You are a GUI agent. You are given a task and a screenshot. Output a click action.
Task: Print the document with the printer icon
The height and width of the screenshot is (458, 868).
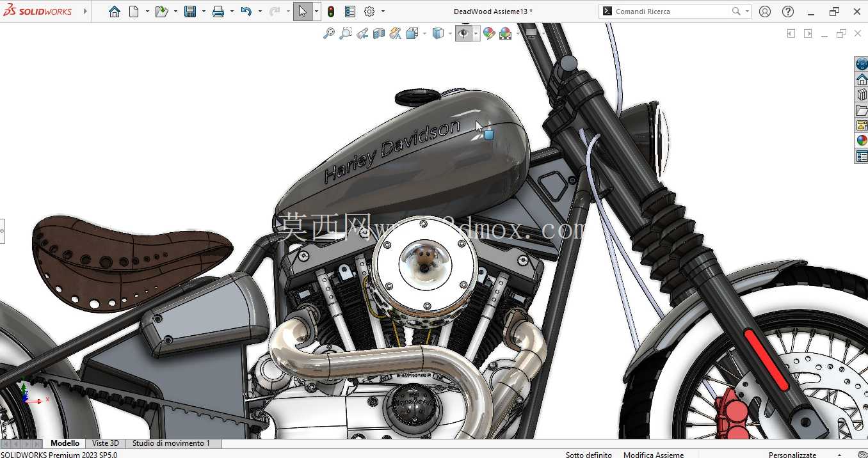pyautogui.click(x=218, y=12)
